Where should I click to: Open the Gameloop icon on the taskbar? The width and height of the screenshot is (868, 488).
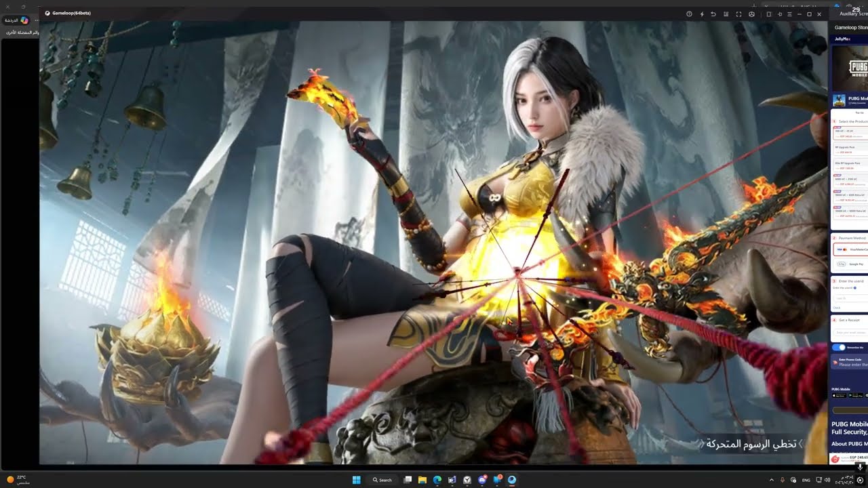click(512, 480)
